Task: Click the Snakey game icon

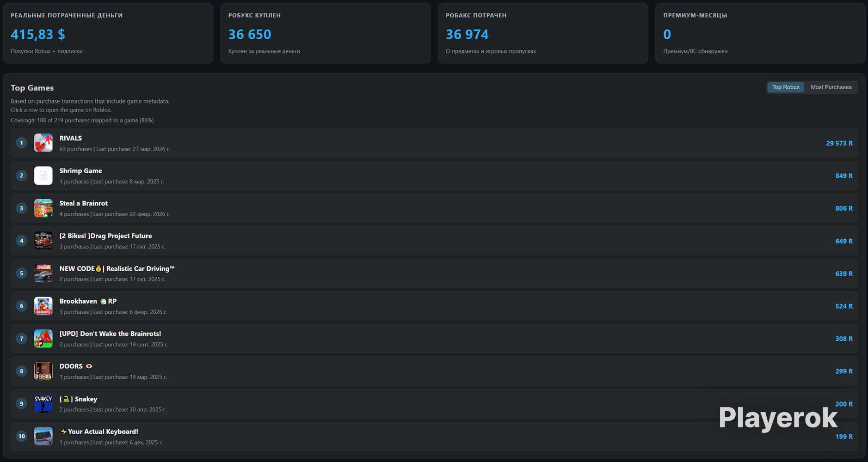Action: tap(43, 404)
